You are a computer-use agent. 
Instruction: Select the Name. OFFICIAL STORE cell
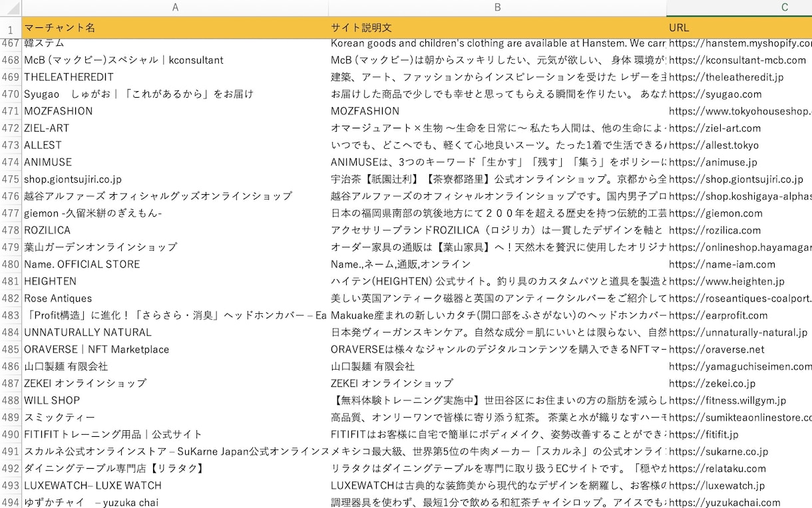click(175, 264)
